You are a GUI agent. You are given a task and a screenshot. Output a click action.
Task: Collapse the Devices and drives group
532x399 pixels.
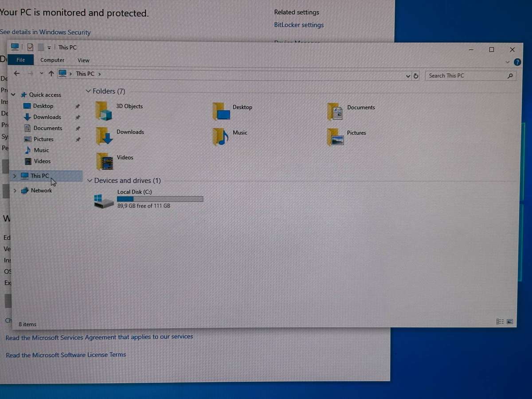(90, 180)
